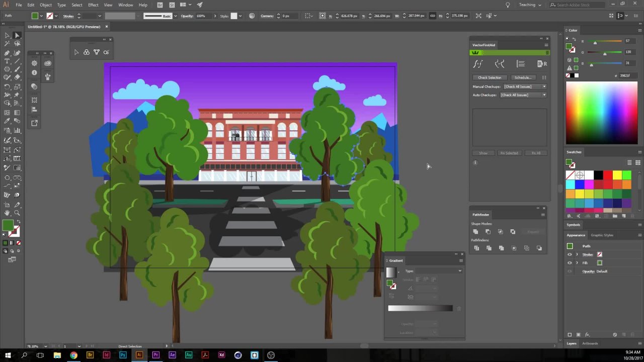The image size is (644, 362).
Task: Select the Magic Wand tool
Action: click(x=7, y=44)
